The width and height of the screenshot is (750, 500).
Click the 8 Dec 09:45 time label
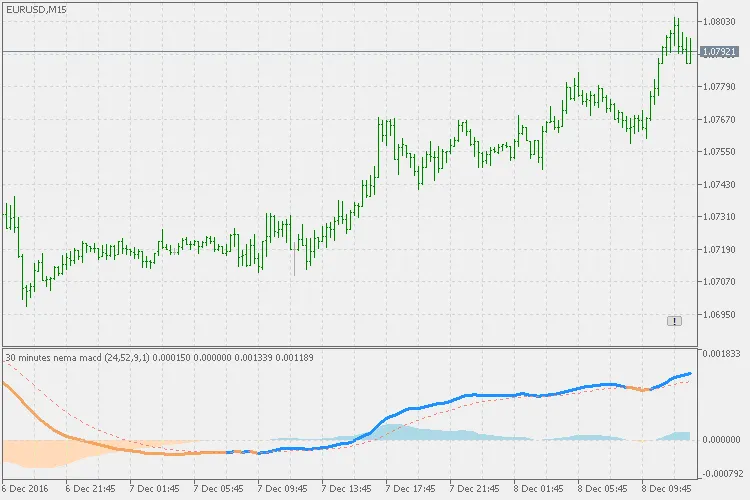point(667,490)
